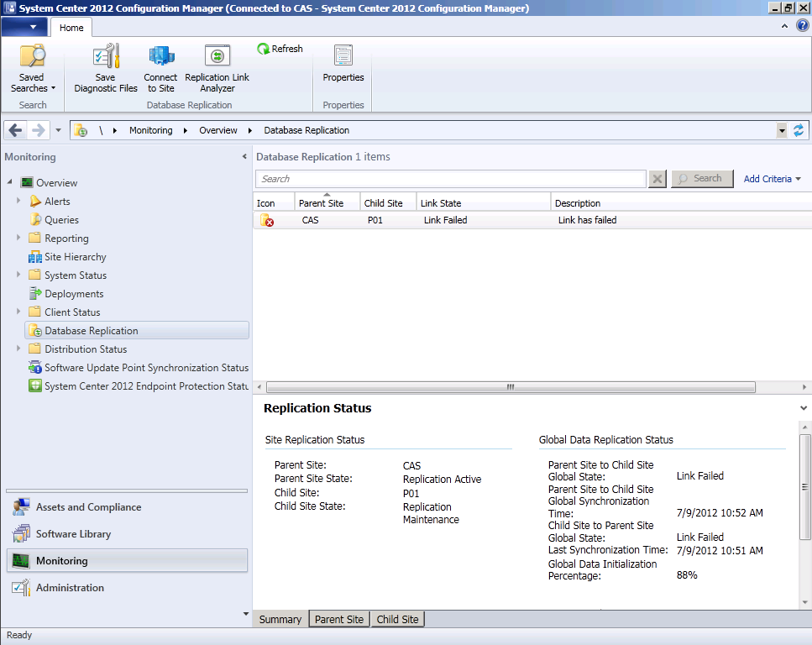Show more navigation pane options arrow

(246, 614)
